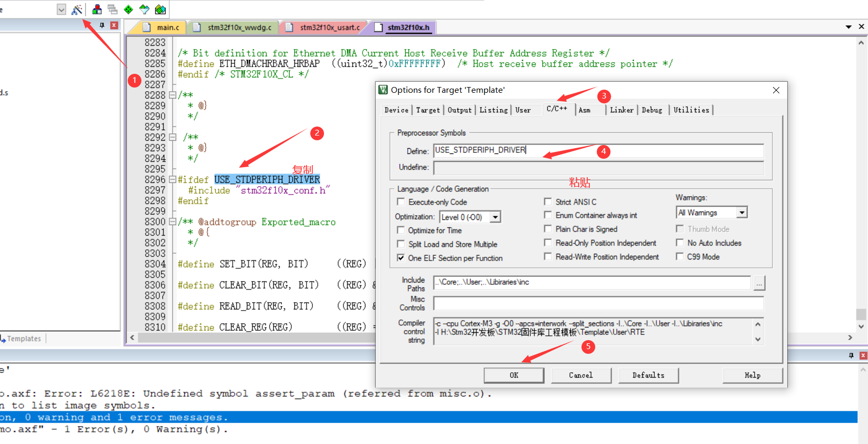Viewport: 868px width, 444px height.
Task: Open the Optimization level dropdown
Action: pyautogui.click(x=495, y=217)
